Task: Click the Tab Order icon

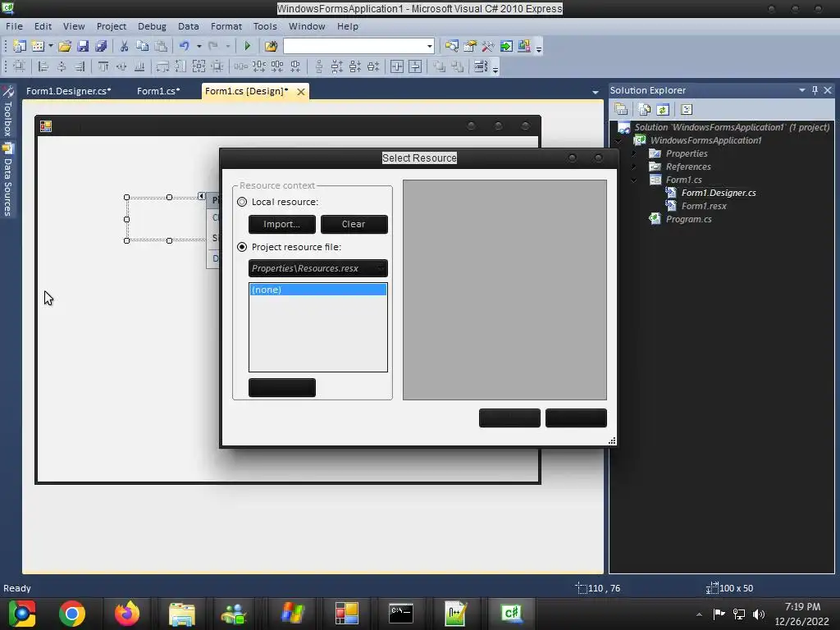Action: click(x=481, y=66)
